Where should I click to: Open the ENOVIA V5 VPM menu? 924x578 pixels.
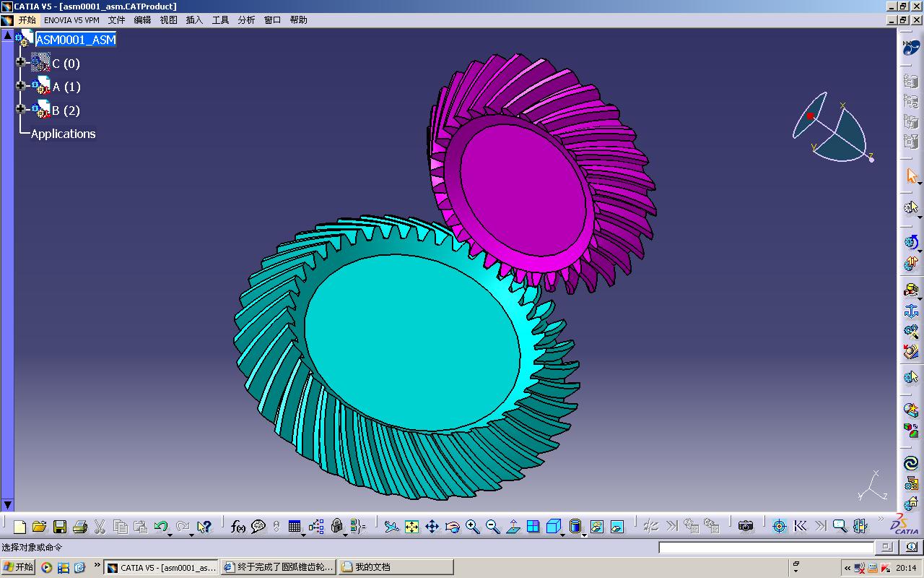point(71,20)
